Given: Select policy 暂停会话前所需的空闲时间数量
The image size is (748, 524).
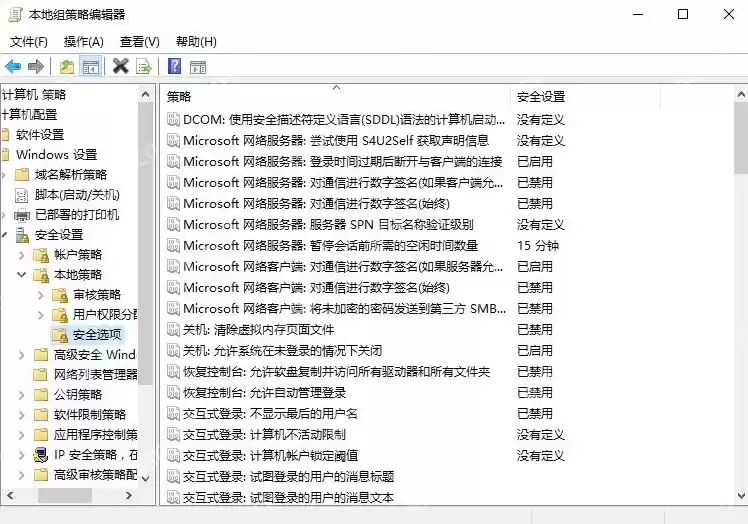Looking at the screenshot, I should coord(331,245).
